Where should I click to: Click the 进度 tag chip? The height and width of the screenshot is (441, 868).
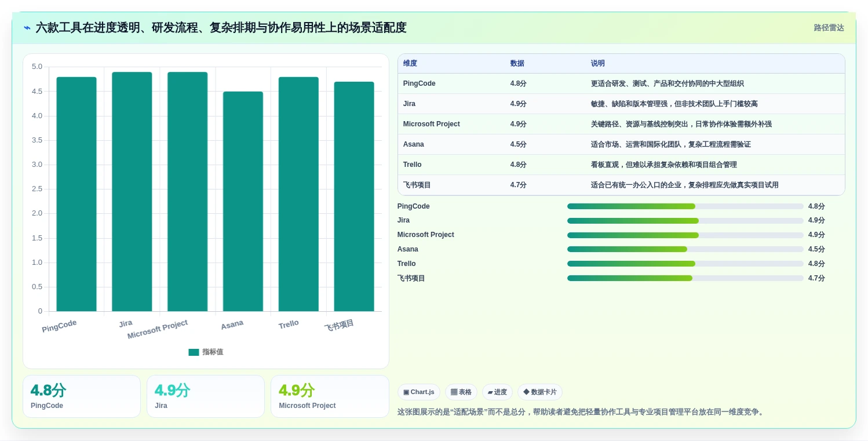point(497,392)
